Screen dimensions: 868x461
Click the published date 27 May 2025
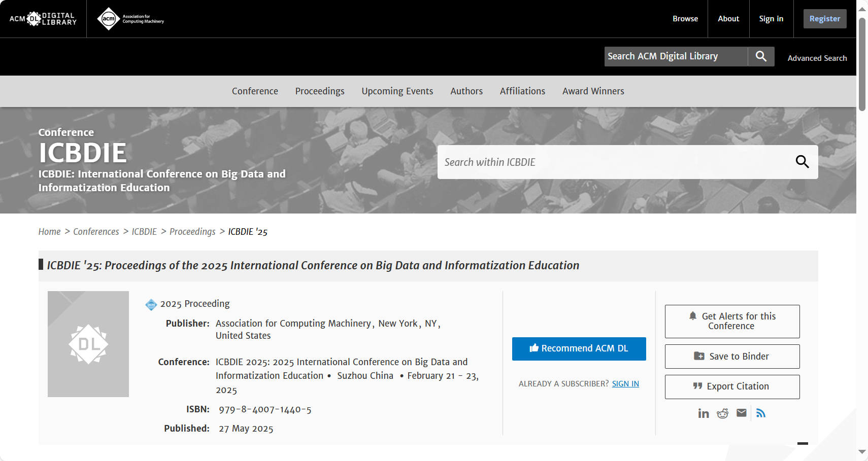click(x=246, y=429)
